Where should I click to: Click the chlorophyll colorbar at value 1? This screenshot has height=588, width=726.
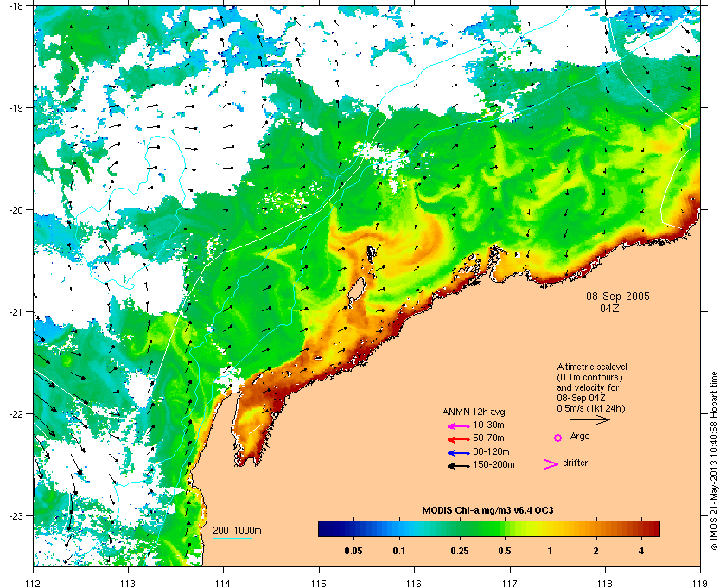pyautogui.click(x=550, y=528)
